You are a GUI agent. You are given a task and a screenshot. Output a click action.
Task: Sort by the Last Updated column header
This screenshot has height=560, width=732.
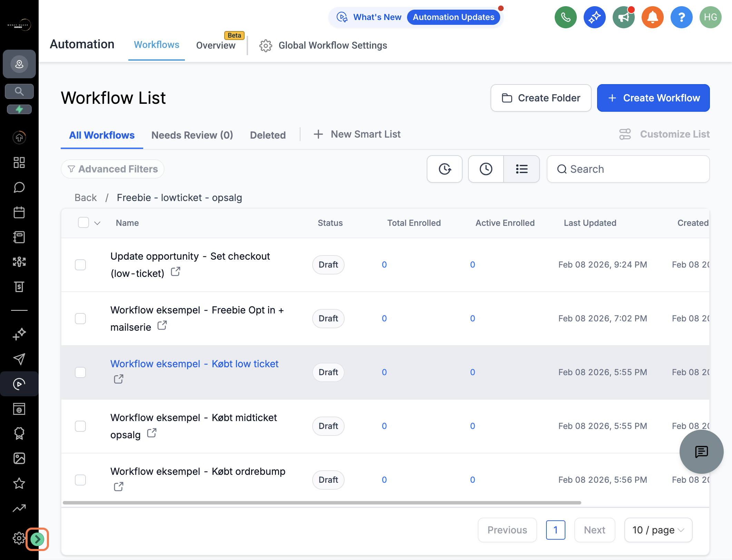[590, 223]
